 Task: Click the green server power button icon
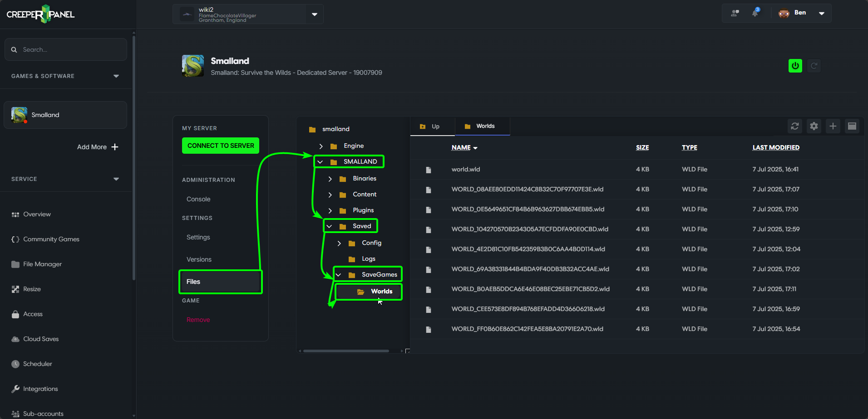pyautogui.click(x=795, y=66)
